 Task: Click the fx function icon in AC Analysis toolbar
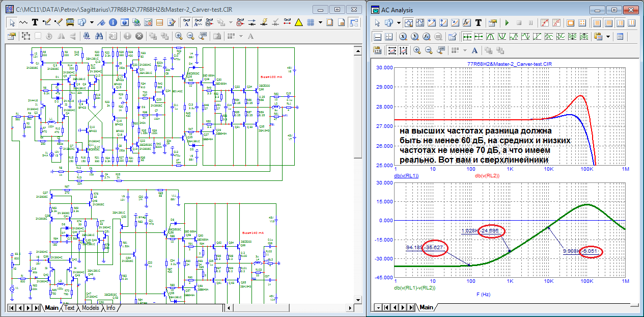point(467,23)
